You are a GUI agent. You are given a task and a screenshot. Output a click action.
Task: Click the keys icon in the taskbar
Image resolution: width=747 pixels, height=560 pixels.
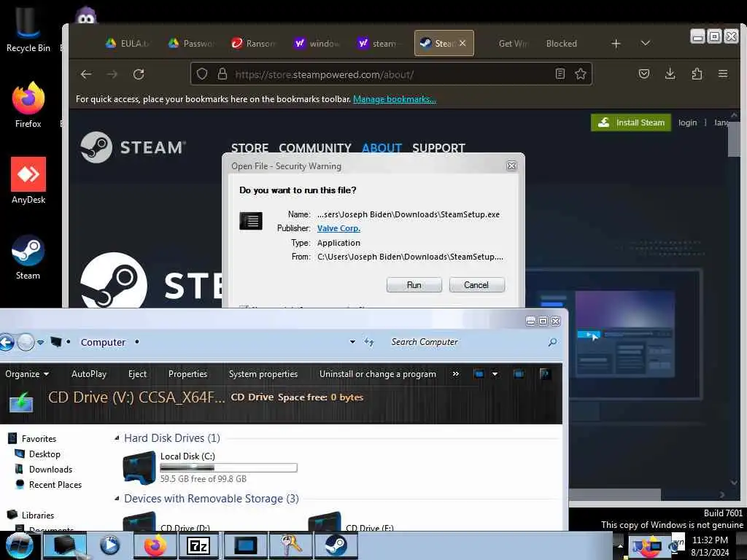[x=290, y=545]
